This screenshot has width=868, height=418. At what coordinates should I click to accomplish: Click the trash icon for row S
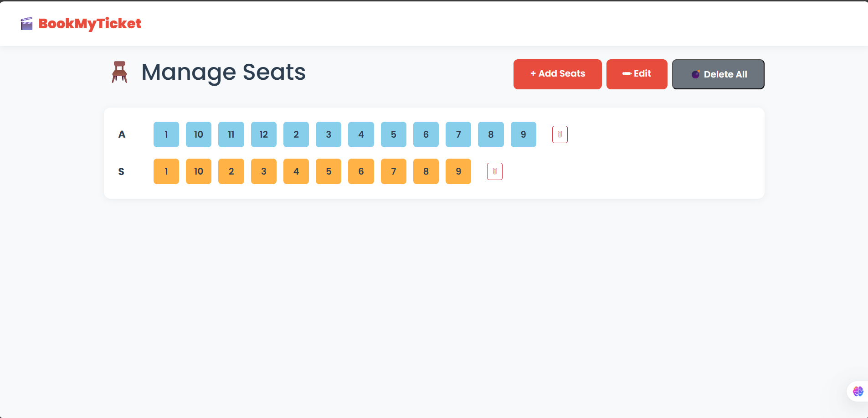pos(495,171)
